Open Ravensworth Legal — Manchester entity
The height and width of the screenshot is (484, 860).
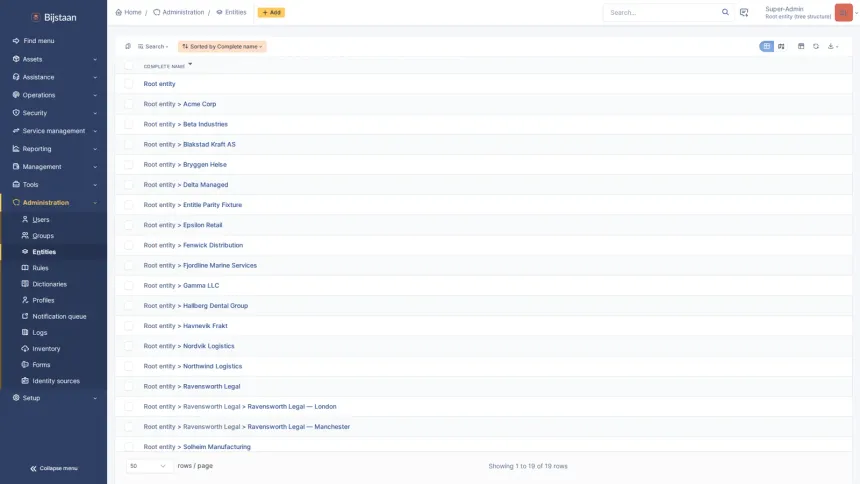click(298, 427)
